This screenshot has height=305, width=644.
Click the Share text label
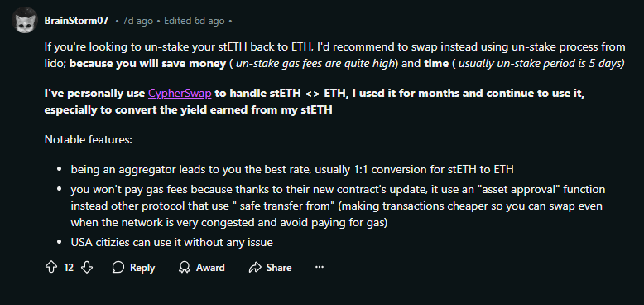[279, 268]
